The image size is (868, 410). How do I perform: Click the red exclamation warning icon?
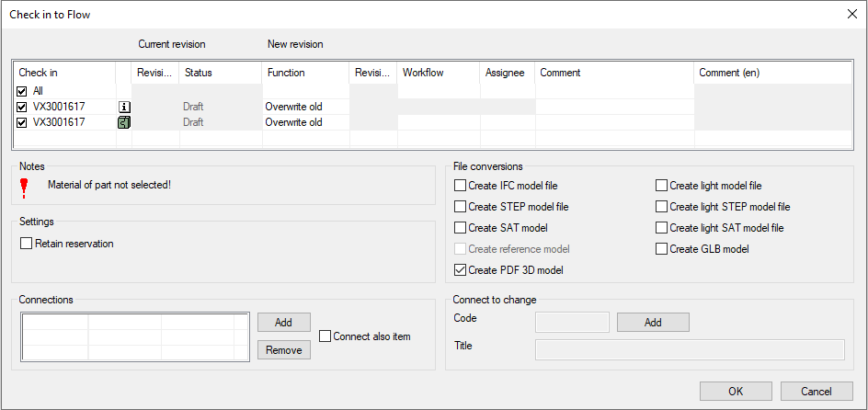[x=25, y=188]
